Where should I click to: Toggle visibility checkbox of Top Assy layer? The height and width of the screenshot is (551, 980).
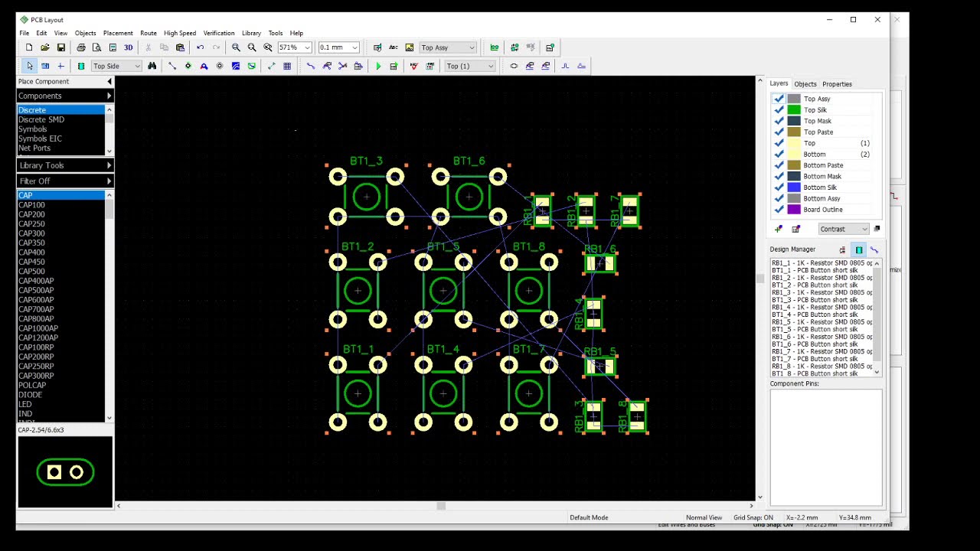point(779,99)
